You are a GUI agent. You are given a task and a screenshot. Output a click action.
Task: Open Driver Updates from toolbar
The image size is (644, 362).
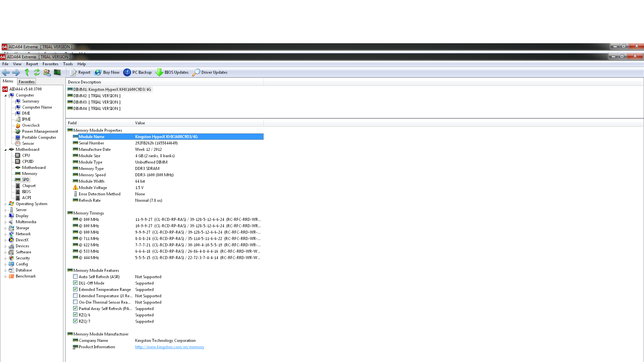210,72
